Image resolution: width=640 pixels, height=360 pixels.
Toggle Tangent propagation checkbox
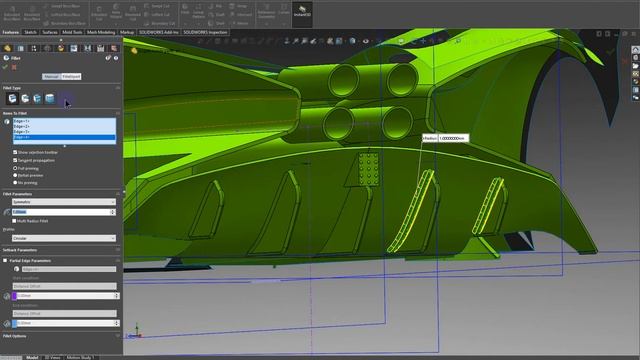coord(15,160)
